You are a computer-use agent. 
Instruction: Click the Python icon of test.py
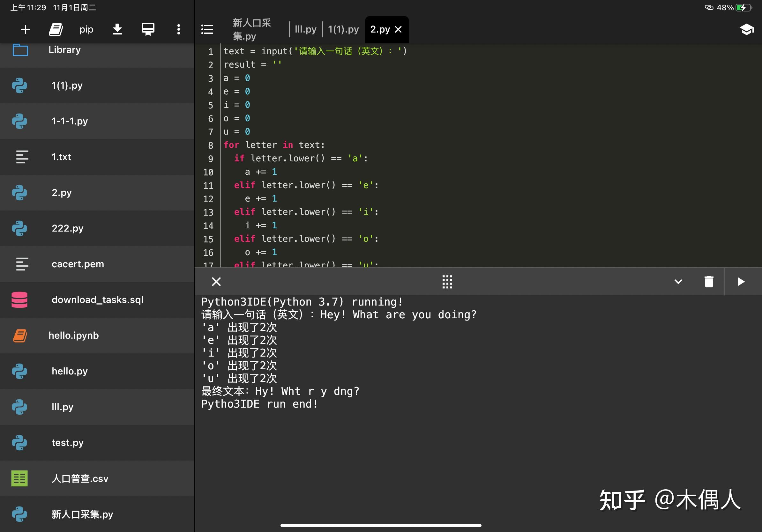(x=19, y=443)
